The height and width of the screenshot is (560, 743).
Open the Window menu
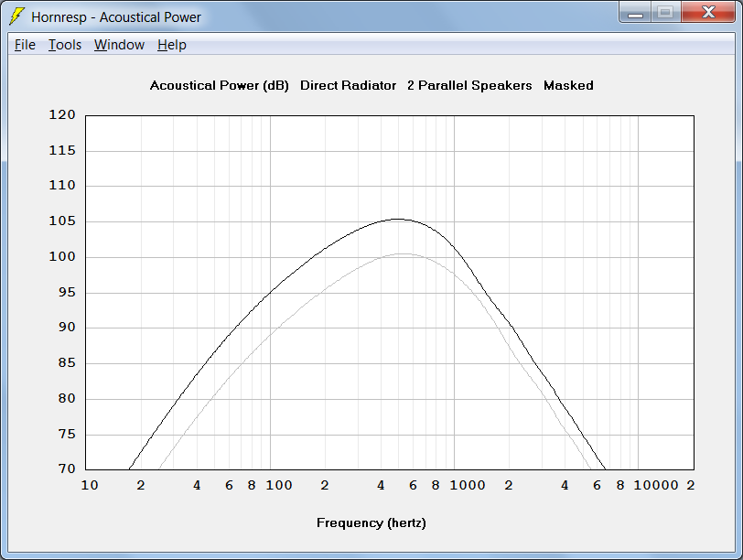[119, 45]
